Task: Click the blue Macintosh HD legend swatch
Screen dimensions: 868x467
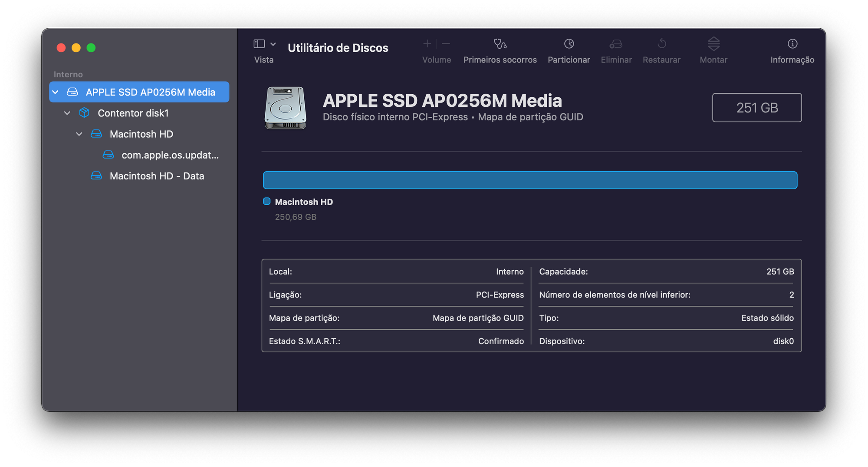Action: (x=267, y=201)
